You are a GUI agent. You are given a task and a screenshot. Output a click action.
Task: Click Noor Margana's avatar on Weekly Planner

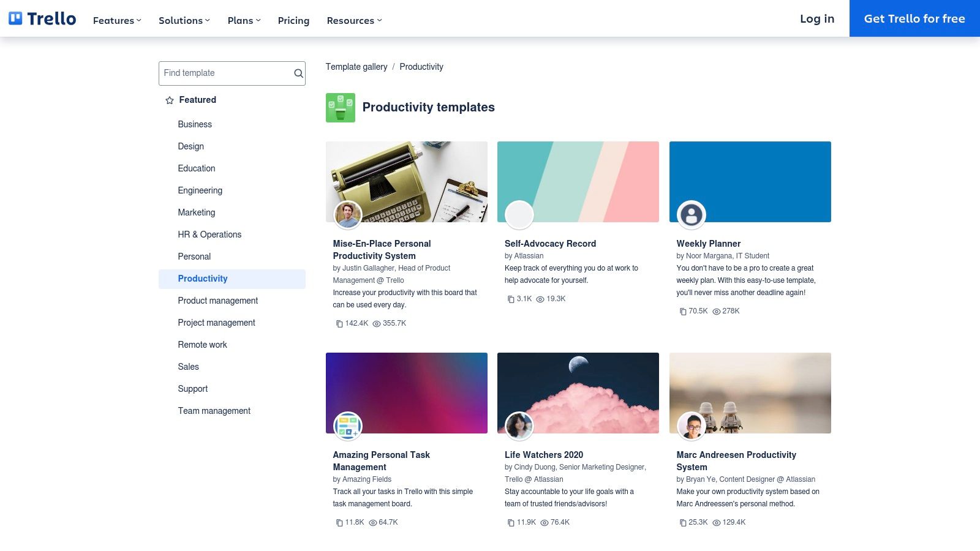(x=691, y=215)
